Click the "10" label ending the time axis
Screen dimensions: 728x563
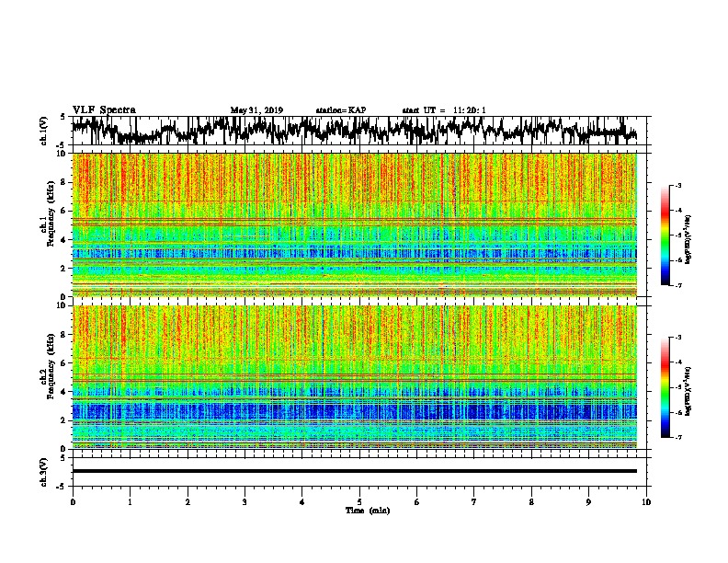coord(646,502)
